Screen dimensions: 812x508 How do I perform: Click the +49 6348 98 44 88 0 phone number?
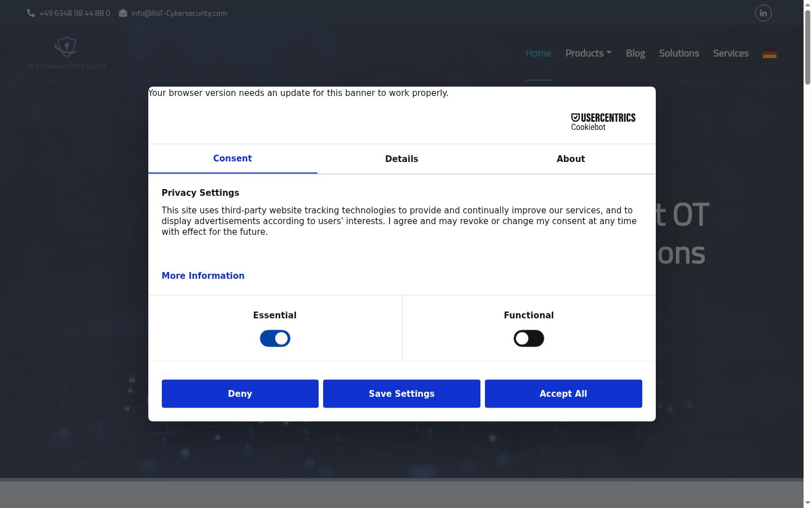click(74, 13)
